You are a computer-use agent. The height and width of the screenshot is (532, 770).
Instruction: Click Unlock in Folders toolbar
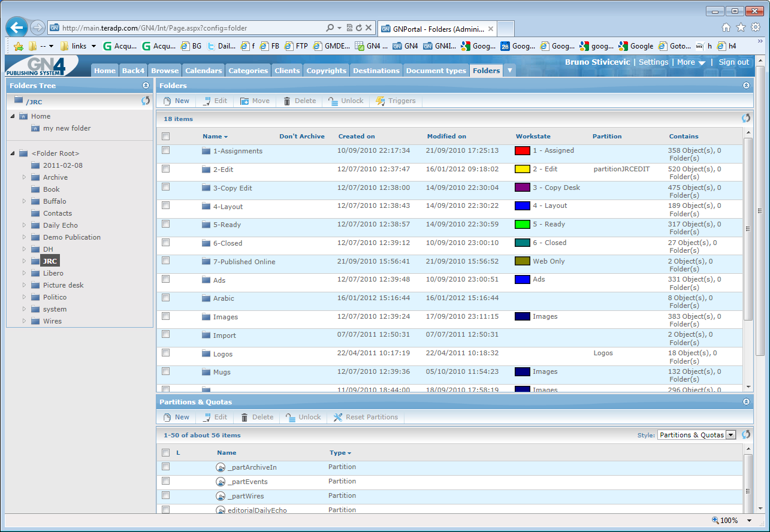[x=346, y=101]
